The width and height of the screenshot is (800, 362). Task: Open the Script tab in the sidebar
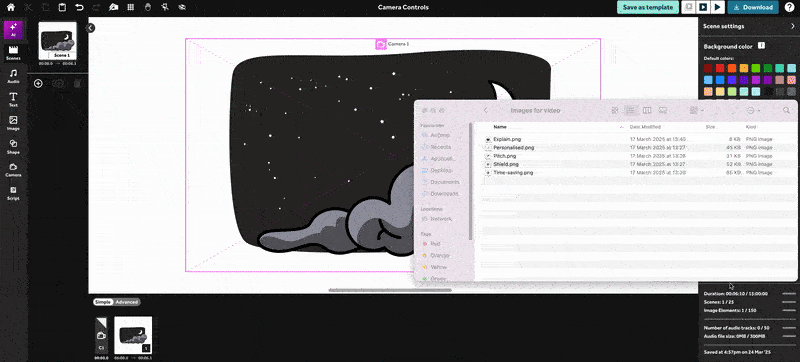[13, 193]
